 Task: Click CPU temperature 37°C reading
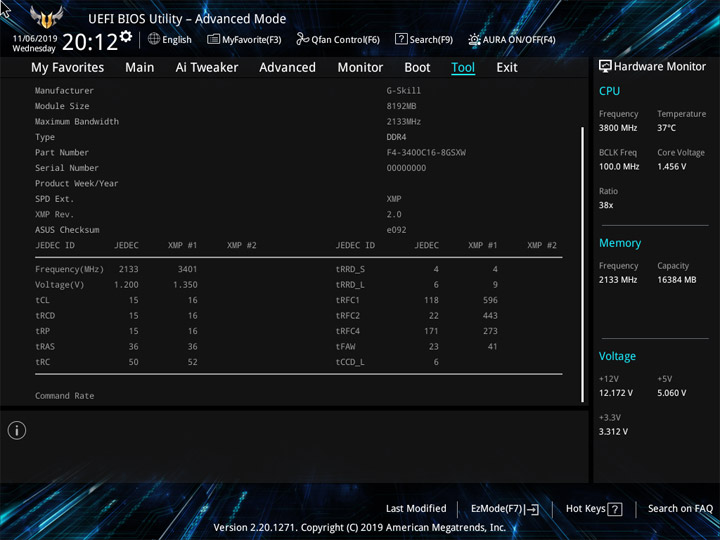(x=666, y=128)
